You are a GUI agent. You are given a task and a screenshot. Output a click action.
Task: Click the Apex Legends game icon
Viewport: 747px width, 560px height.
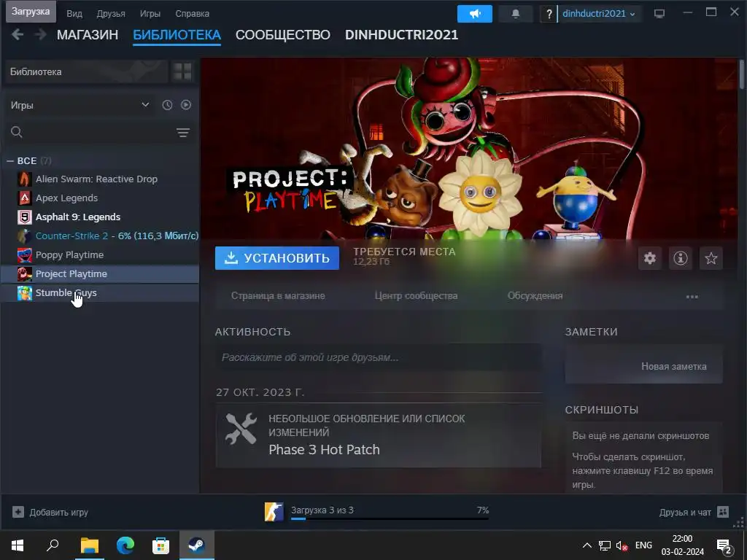click(24, 198)
